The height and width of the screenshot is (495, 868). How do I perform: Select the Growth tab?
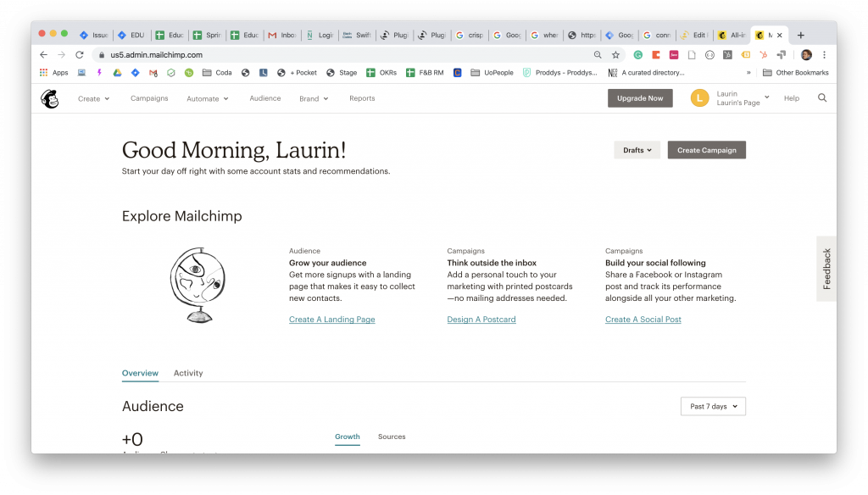[x=347, y=437]
